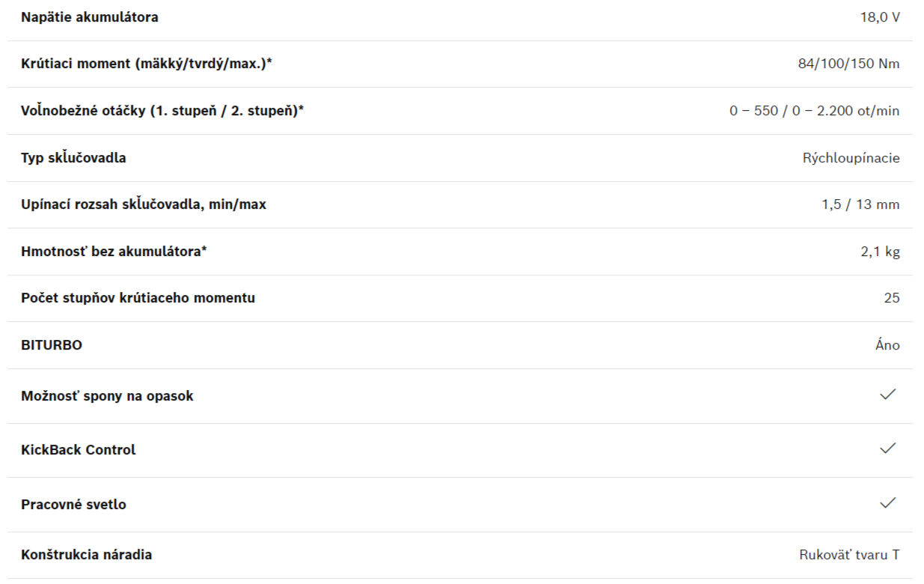Click the 2,1 kg value
Viewport: 924px width, 584px height.
(880, 252)
